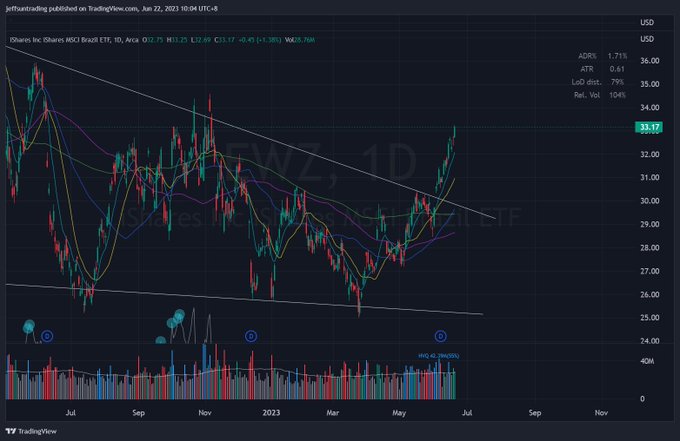This screenshot has height=441, width=680.
Task: Click the green 33.17 current price tag
Action: (x=649, y=127)
